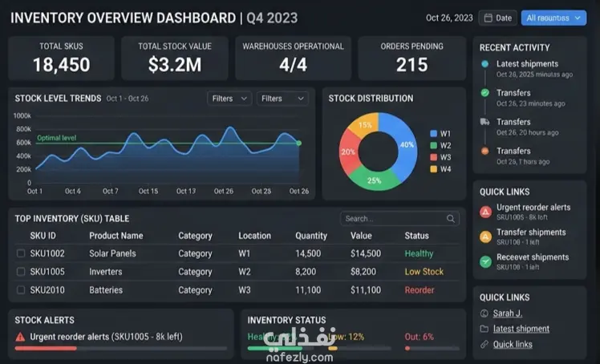Follow the Sarah J. link

(x=508, y=313)
